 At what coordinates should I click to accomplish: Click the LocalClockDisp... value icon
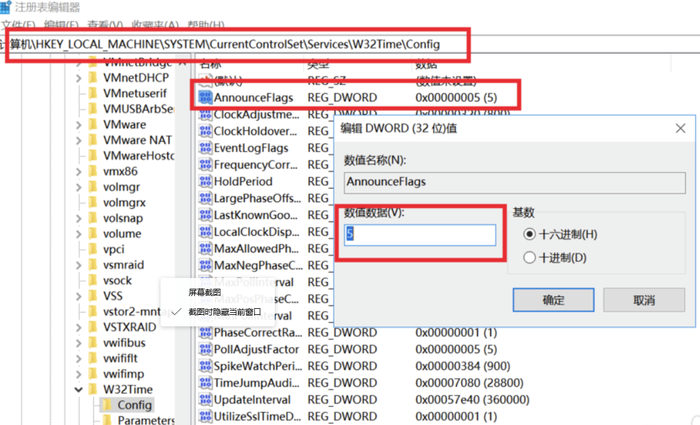(205, 232)
